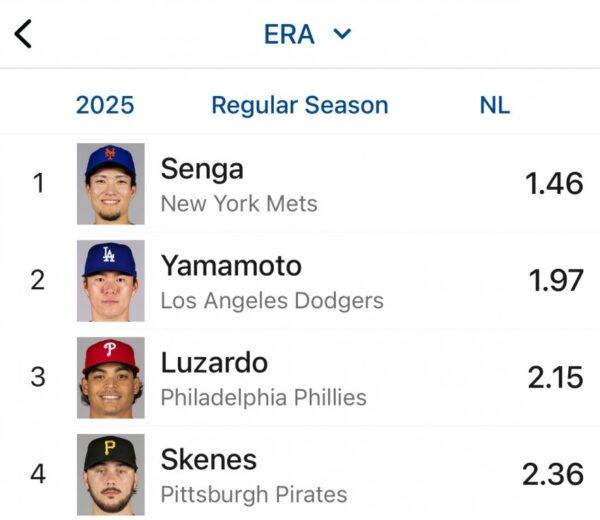View Yamamoto's player profile name
600x520 pixels.
(231, 265)
